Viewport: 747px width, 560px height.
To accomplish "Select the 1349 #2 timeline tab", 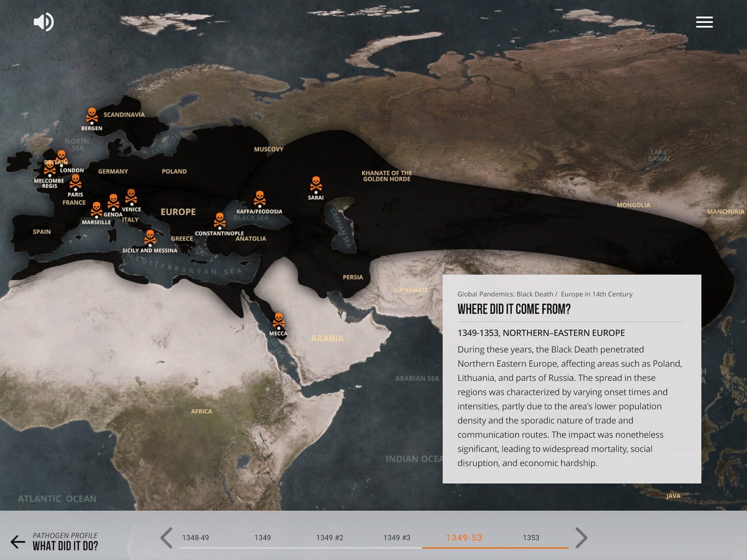I will (330, 538).
